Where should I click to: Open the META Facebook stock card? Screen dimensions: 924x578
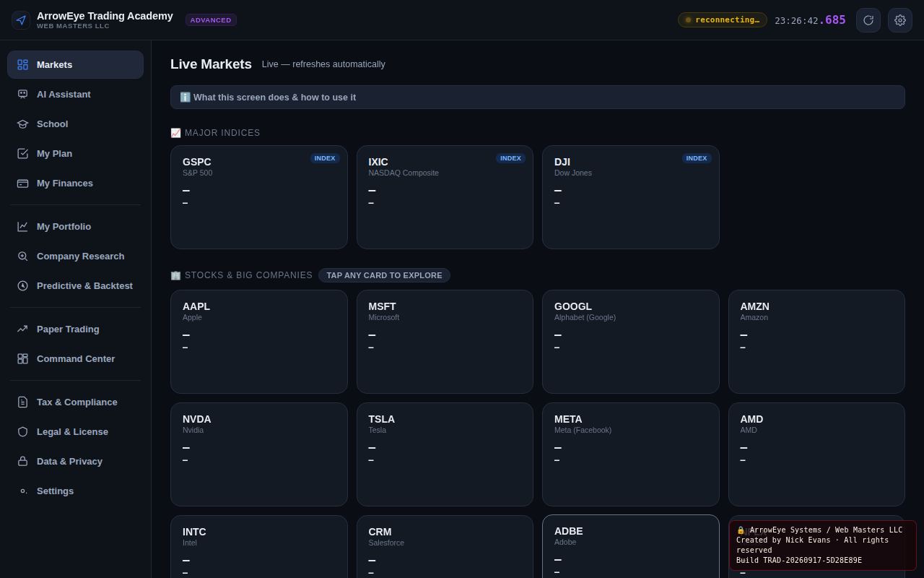coord(631,454)
